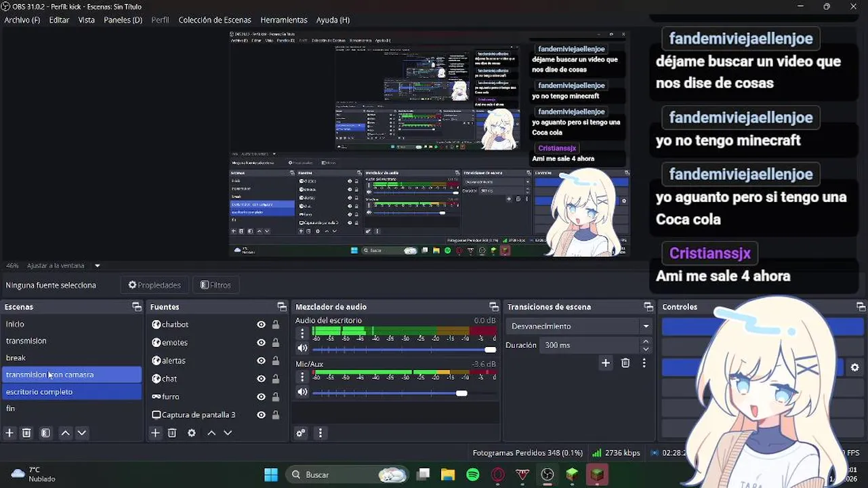Remove selected source with Fuentes trash icon
This screenshot has width=868, height=488.
[172, 433]
